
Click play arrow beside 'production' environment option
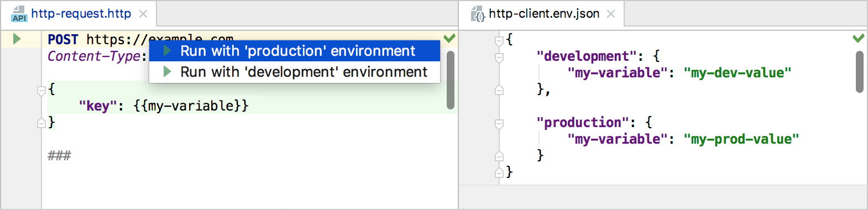coord(167,51)
